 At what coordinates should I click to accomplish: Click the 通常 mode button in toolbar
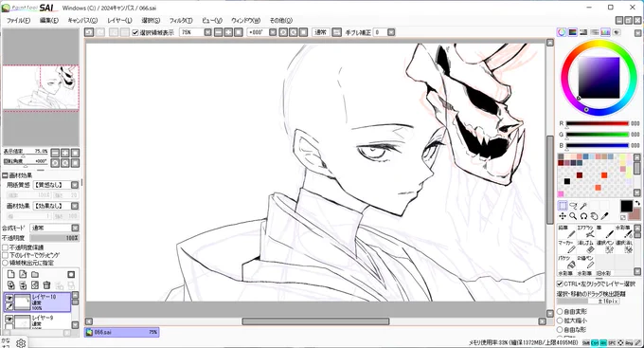320,32
